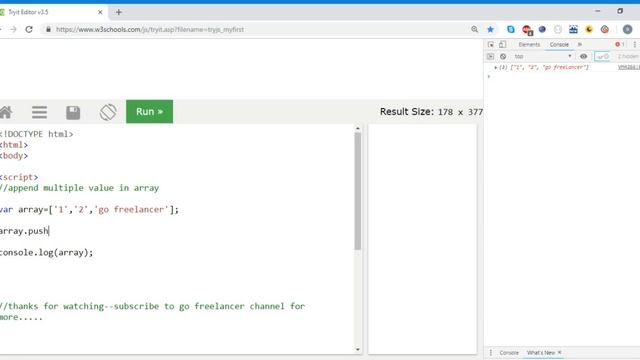This screenshot has width=640, height=360.
Task: Click the address bar URL
Action: click(x=150, y=29)
